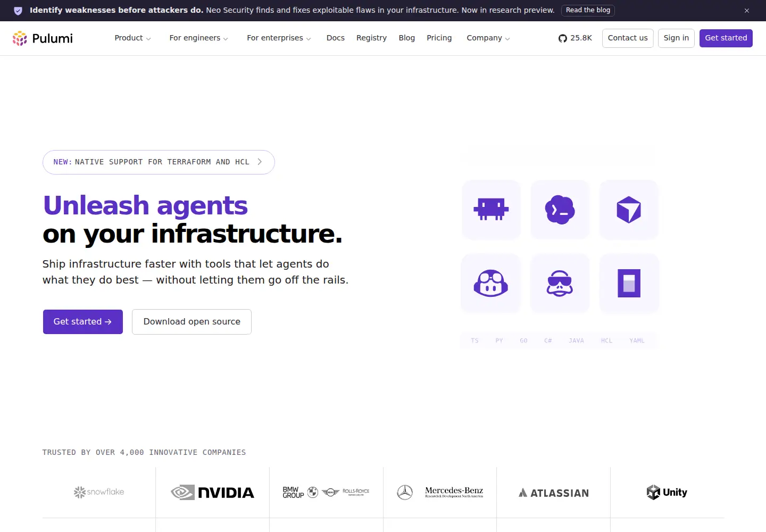Dismiss the announcement banner with X
This screenshot has height=532, width=766.
coord(747,11)
